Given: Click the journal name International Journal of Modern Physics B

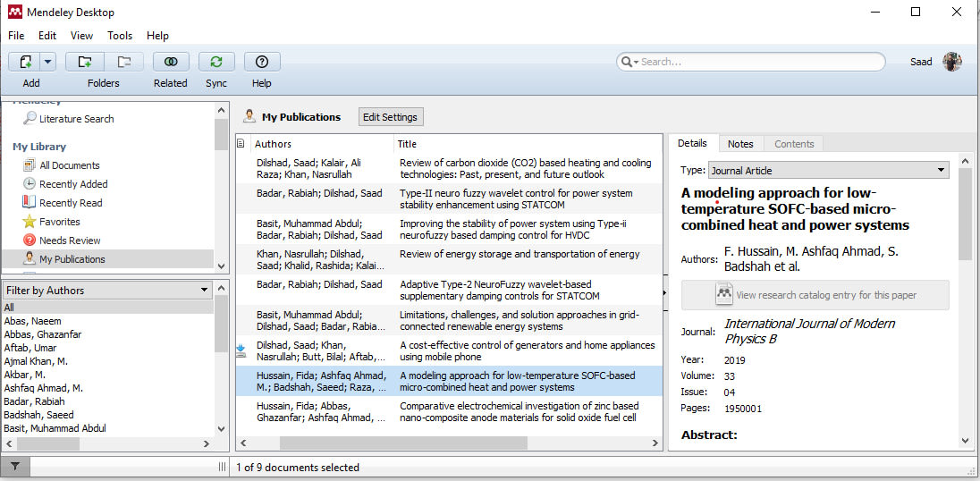Looking at the screenshot, I should coord(809,331).
